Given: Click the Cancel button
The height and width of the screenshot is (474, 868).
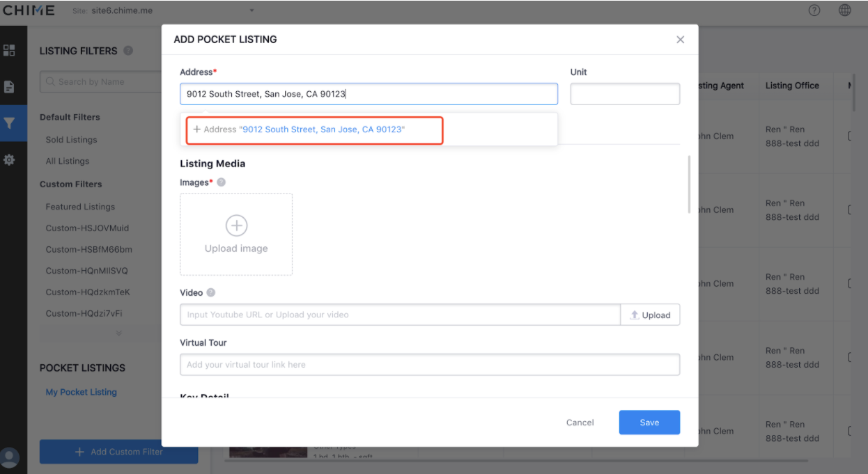Looking at the screenshot, I should (580, 422).
